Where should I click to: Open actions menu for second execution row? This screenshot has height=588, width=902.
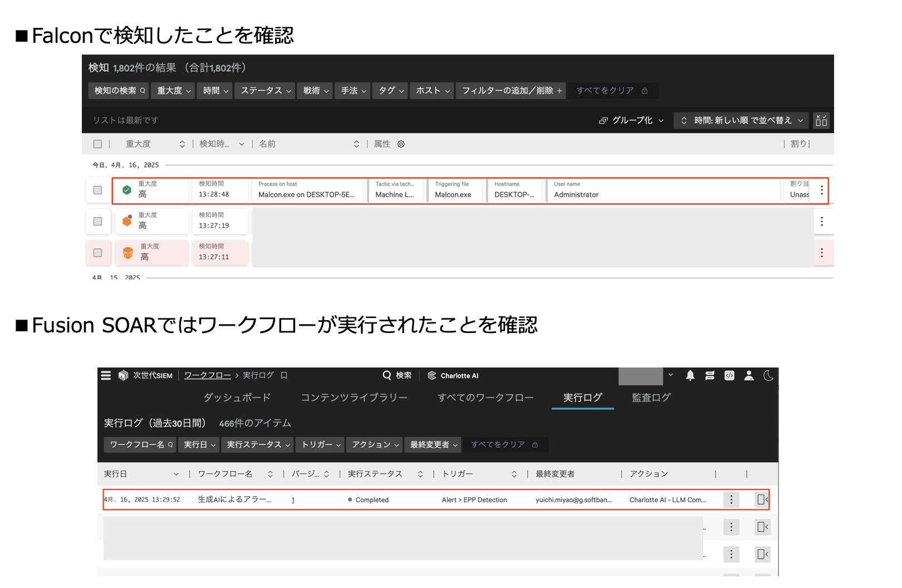pyautogui.click(x=731, y=527)
